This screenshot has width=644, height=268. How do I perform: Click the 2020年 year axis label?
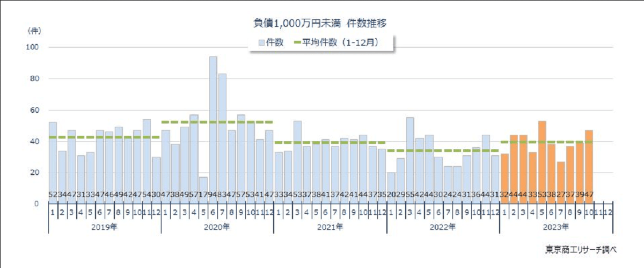click(217, 227)
